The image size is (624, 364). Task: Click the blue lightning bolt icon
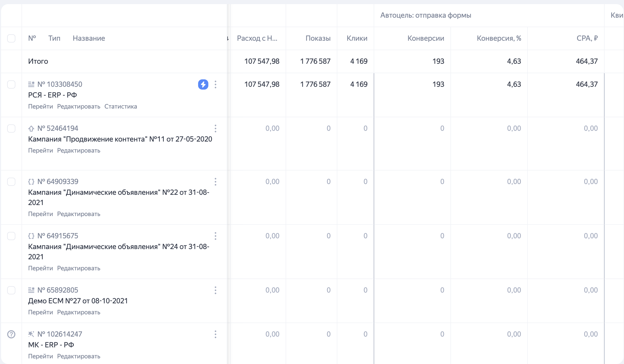[203, 84]
